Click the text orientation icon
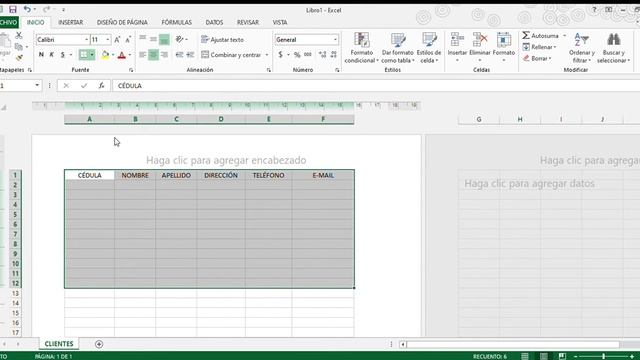640x360 pixels. coord(180,40)
